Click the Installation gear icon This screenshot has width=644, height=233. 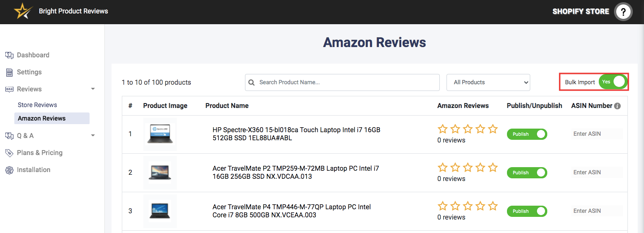tap(9, 170)
